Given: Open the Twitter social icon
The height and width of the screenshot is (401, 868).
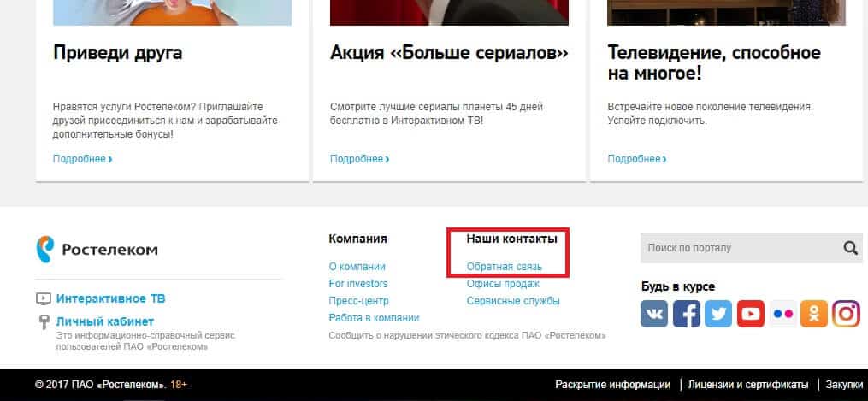Looking at the screenshot, I should point(718,314).
